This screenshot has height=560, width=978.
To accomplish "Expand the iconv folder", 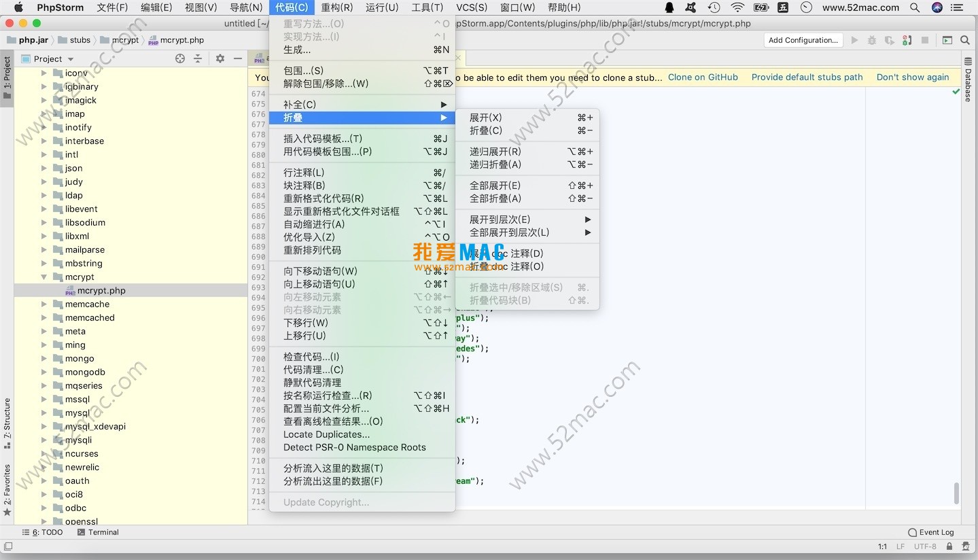I will pyautogui.click(x=44, y=73).
